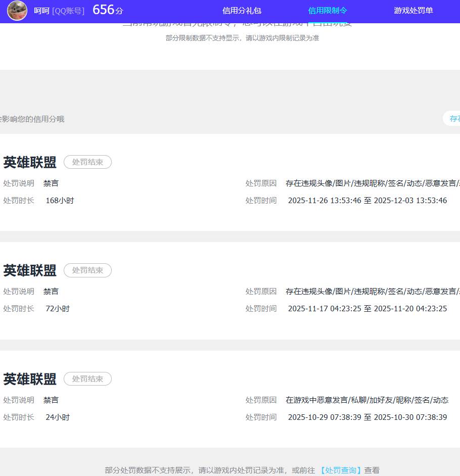Image resolution: width=460 pixels, height=476 pixels.
Task: Select reason text 在游戏中恶意发言/私聊/加好友
Action: [x=367, y=400]
